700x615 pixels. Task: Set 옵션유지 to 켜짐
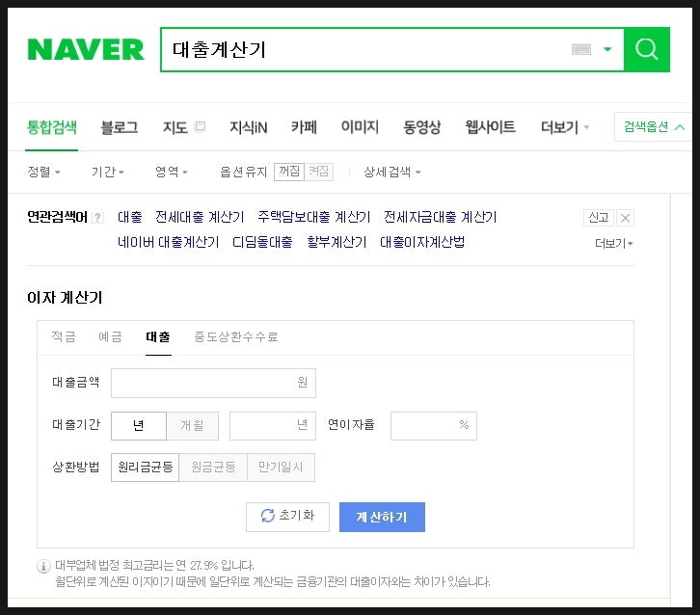[319, 172]
